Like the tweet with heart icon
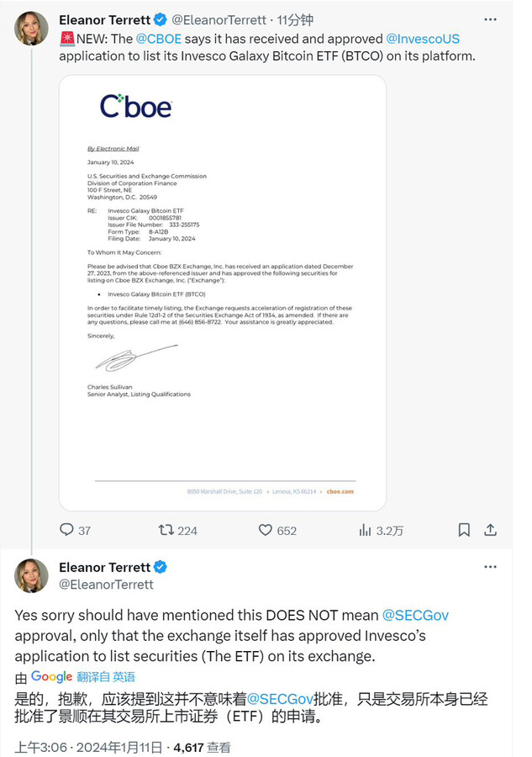Viewport: 532px width, 757px height. 266,530
